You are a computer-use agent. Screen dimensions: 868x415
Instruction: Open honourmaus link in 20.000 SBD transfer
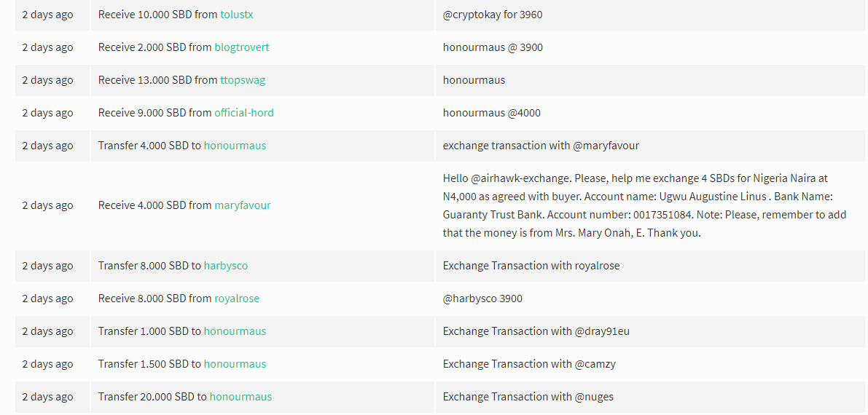click(x=241, y=396)
